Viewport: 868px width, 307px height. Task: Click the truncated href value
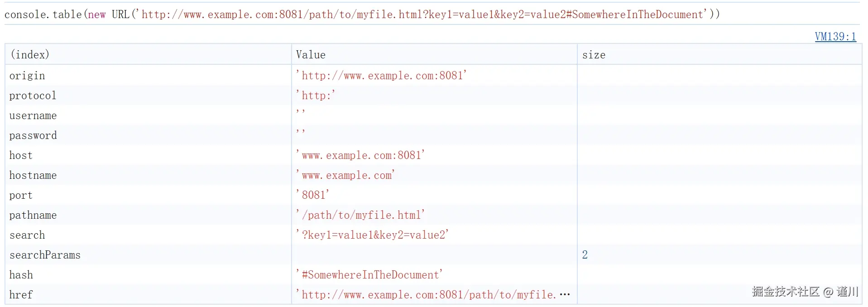[433, 294]
